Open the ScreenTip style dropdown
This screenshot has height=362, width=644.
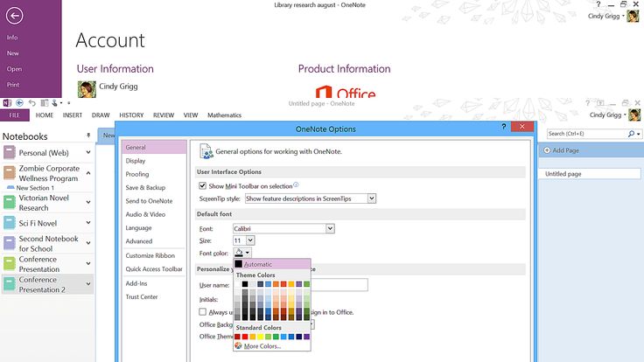(371, 198)
